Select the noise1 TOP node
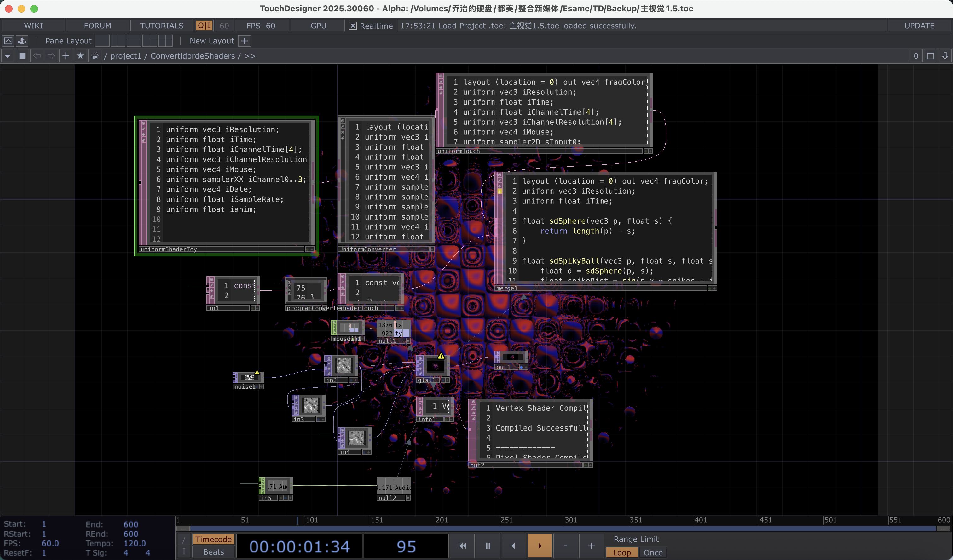 click(x=248, y=380)
